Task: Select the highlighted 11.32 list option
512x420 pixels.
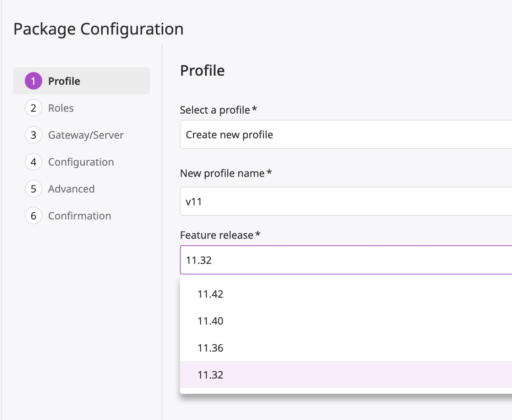Action: pyautogui.click(x=210, y=375)
